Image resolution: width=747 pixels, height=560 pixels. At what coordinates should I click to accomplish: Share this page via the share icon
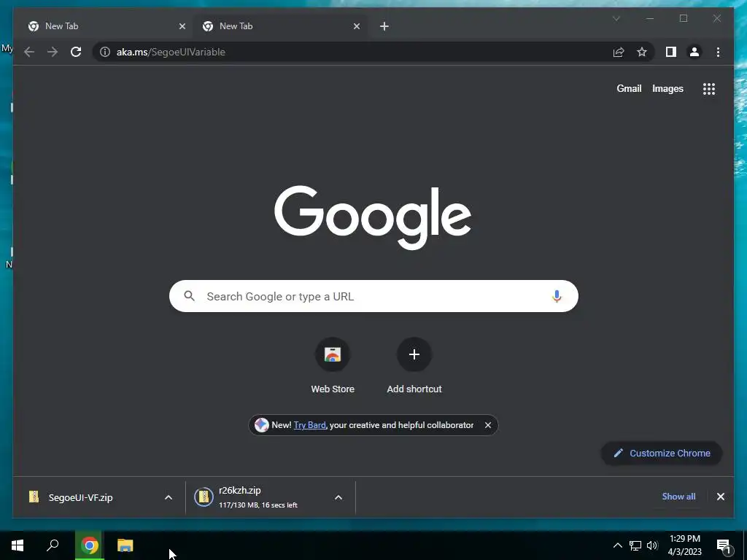[x=619, y=52]
